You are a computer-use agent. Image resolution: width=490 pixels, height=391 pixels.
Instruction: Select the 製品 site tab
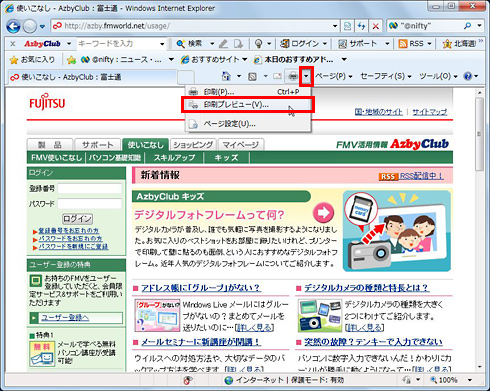point(49,145)
